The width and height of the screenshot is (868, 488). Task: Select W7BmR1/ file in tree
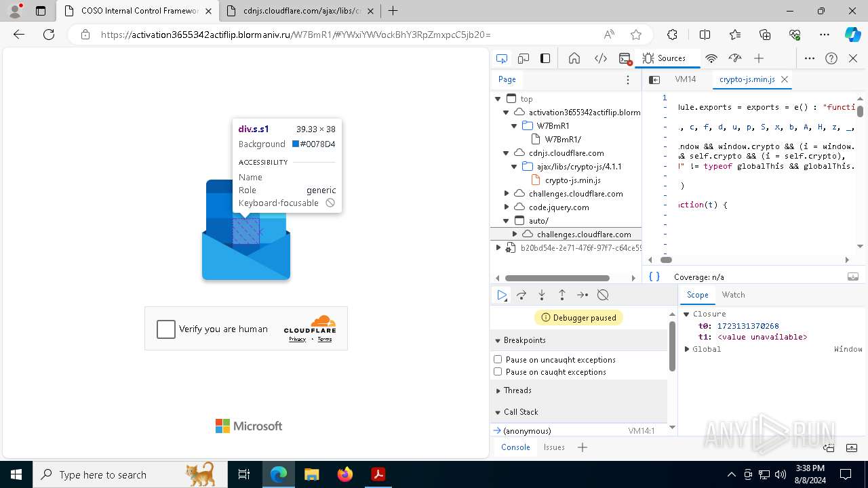(x=563, y=140)
